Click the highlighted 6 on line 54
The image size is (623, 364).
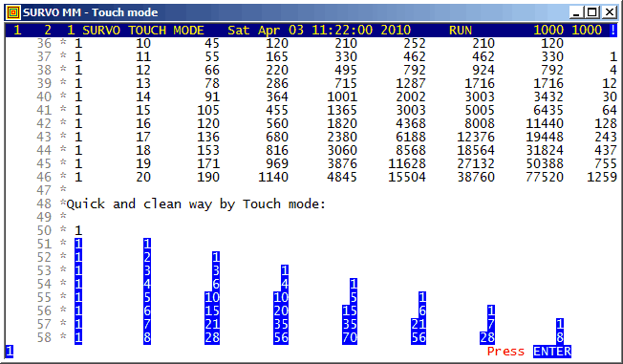(216, 284)
